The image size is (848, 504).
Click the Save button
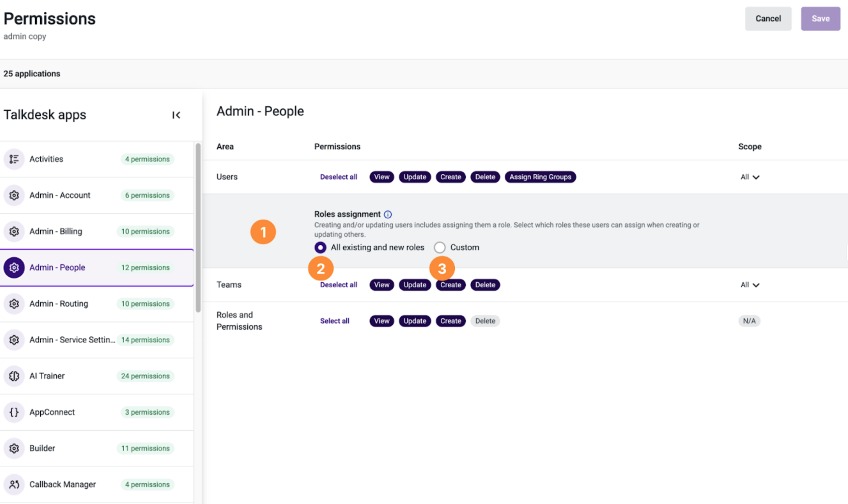click(820, 19)
